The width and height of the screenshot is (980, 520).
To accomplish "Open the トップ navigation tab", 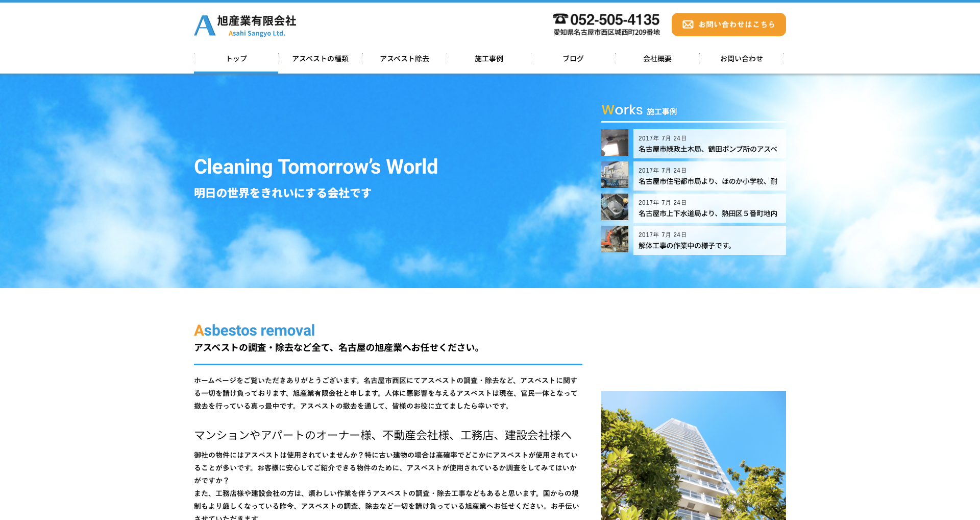I will point(236,59).
